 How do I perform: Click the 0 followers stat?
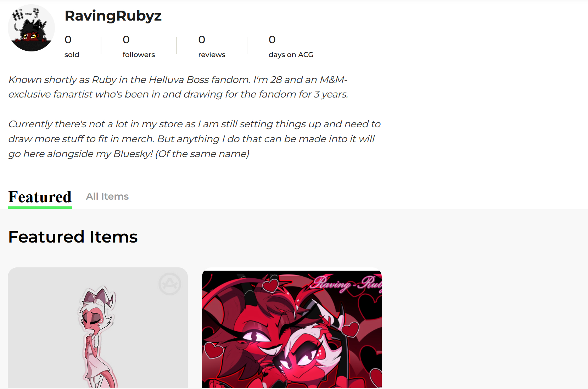(x=139, y=46)
